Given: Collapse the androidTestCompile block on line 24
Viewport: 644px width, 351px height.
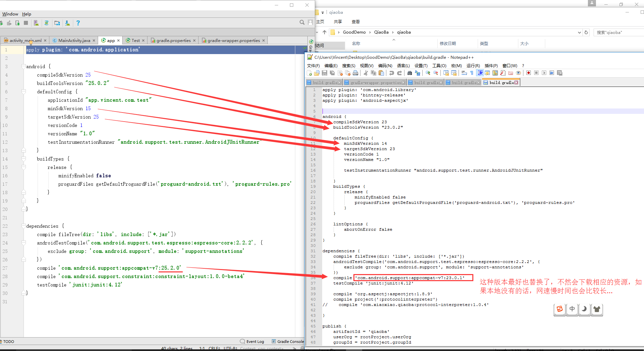Looking at the screenshot, I should [x=24, y=243].
